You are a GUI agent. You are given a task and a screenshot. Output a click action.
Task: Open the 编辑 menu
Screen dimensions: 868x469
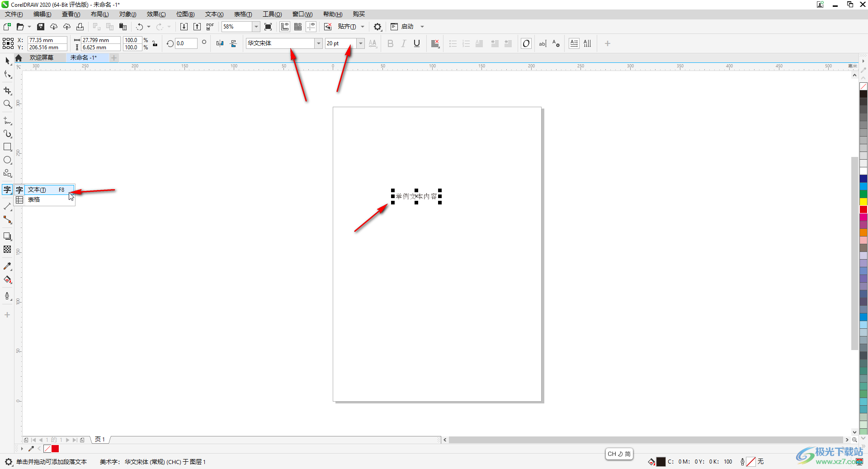click(42, 14)
